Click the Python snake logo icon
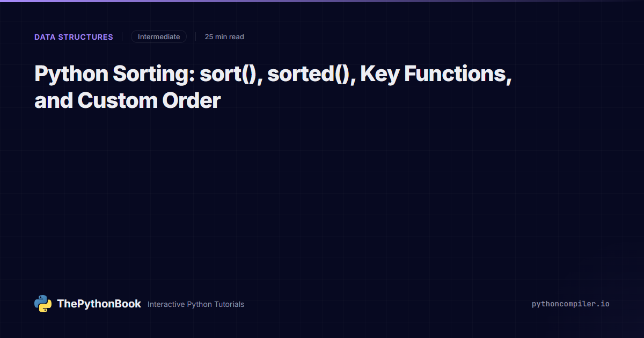The width and height of the screenshot is (644, 338). click(43, 304)
